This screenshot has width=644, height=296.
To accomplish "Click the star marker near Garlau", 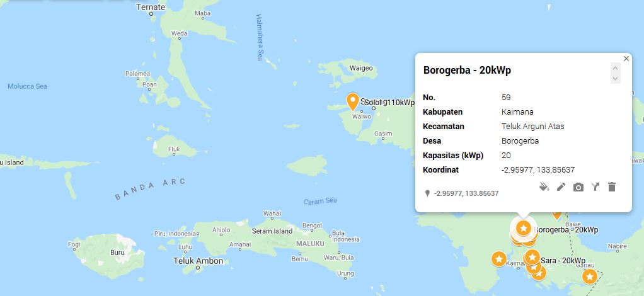I will click(x=590, y=276).
